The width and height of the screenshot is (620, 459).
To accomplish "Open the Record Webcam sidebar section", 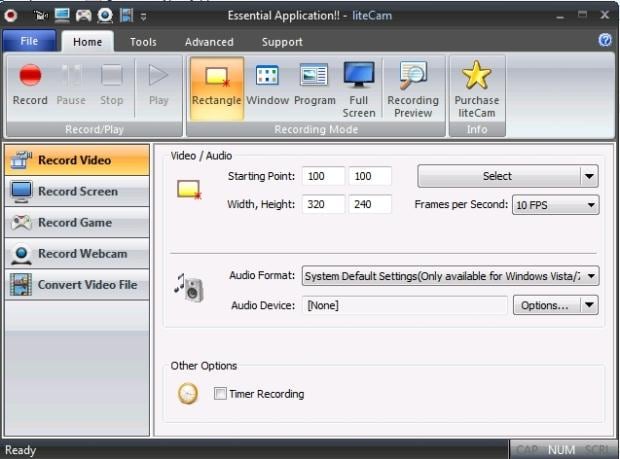I will 77,254.
